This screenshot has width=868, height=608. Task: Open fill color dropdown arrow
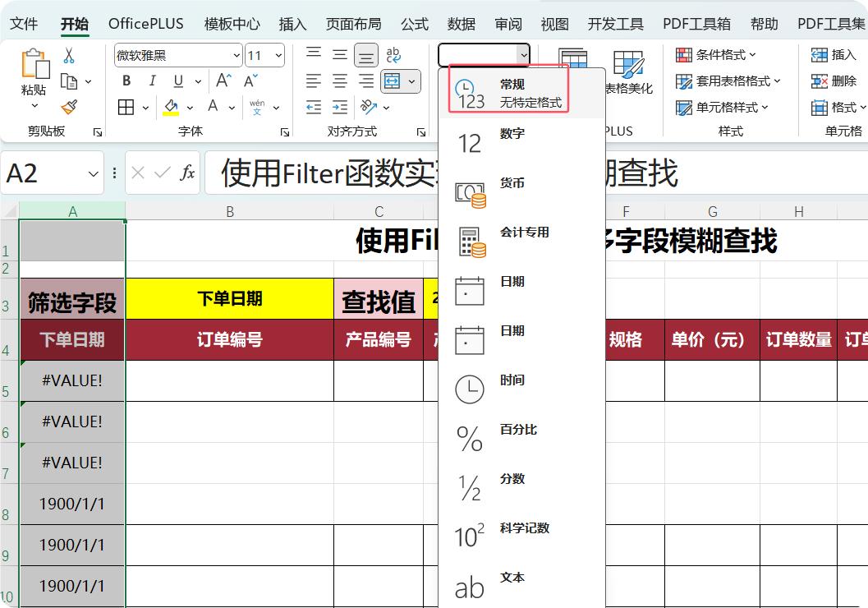pyautogui.click(x=190, y=108)
